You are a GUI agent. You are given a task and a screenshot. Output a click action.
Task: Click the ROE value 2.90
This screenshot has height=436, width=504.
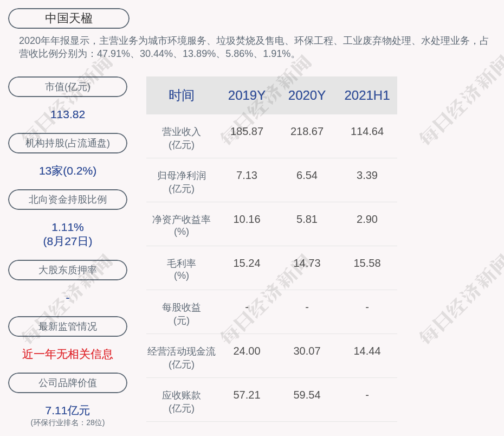[x=367, y=219]
